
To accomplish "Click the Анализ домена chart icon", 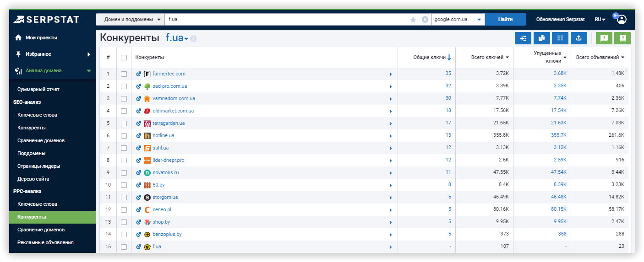I will click(18, 70).
